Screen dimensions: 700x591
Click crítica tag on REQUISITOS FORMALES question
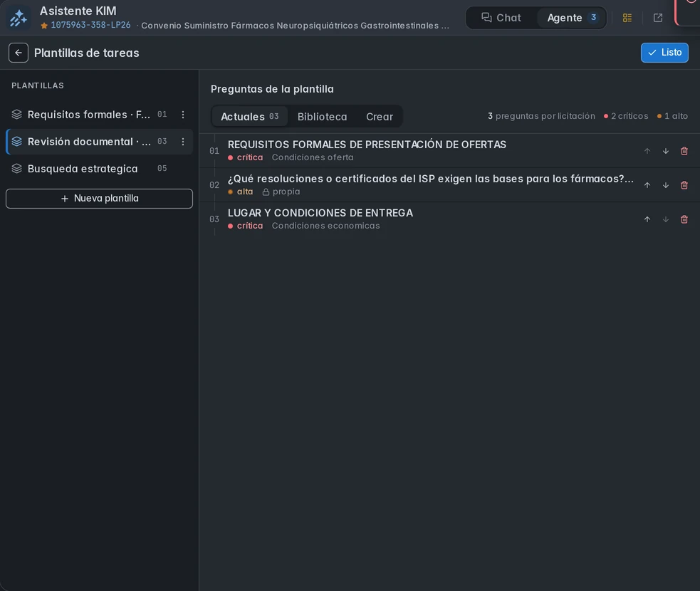(x=245, y=157)
